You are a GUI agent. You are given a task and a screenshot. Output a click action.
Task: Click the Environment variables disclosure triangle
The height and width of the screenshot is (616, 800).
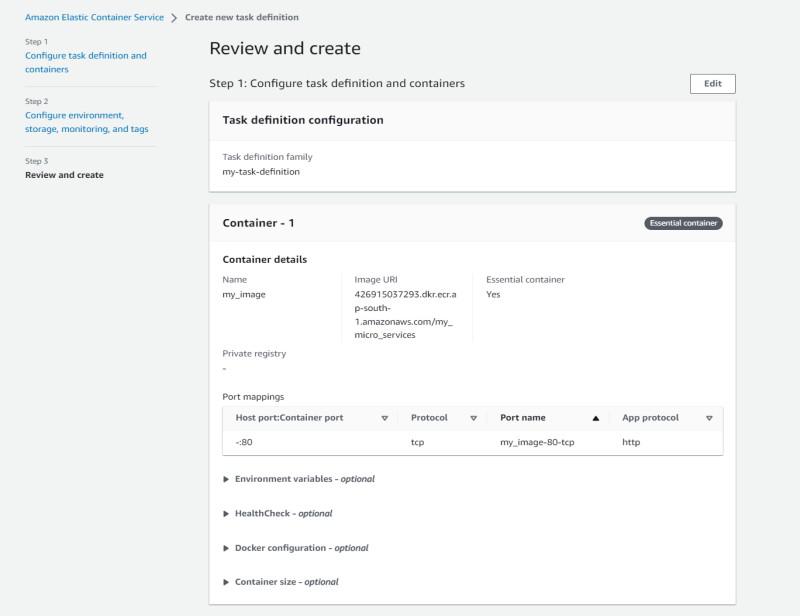click(x=226, y=479)
